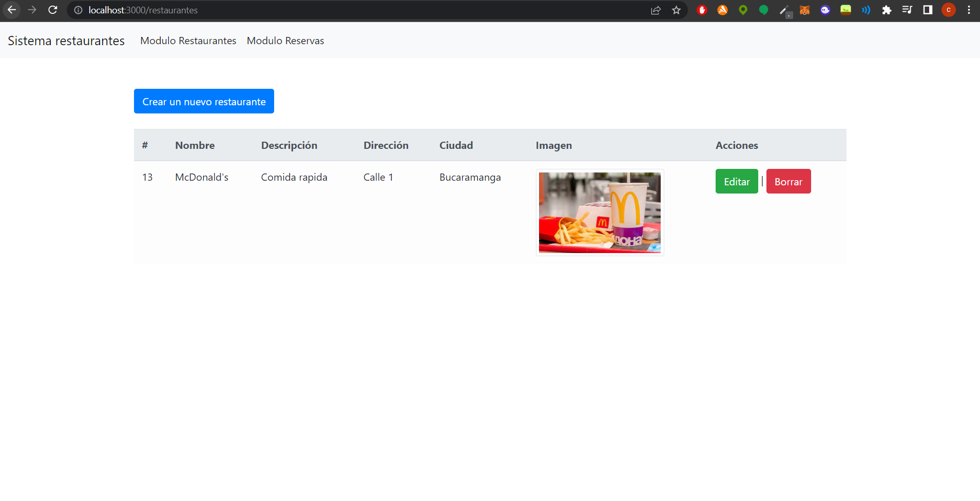Open the Chrome three-dot menu
980x501 pixels.
pos(969,10)
